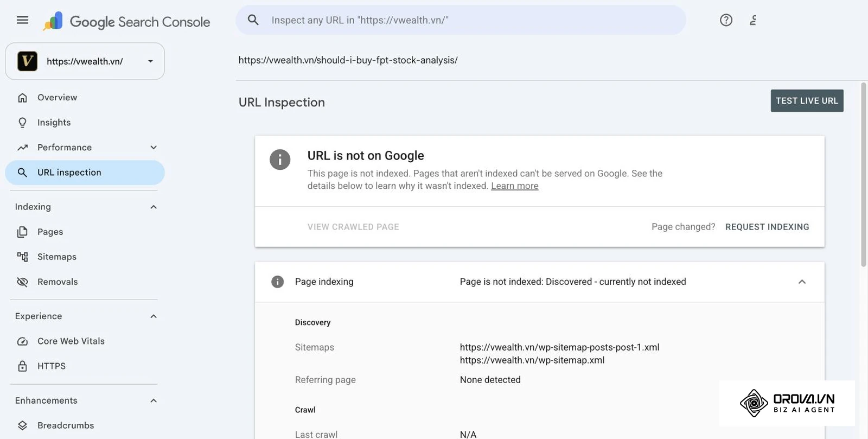Click VIEW CRAWLED PAGE
Viewport: 868px width, 439px height.
point(353,227)
